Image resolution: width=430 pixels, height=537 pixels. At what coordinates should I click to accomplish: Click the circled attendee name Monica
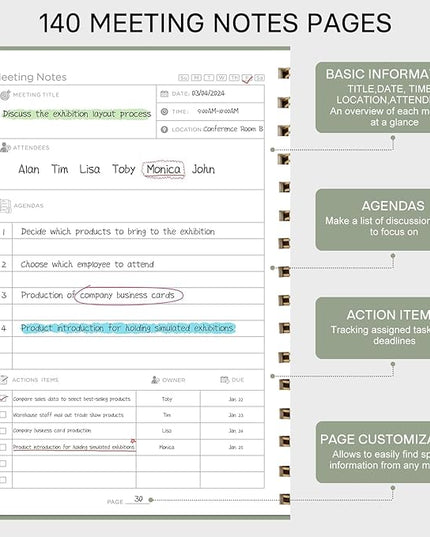(163, 169)
